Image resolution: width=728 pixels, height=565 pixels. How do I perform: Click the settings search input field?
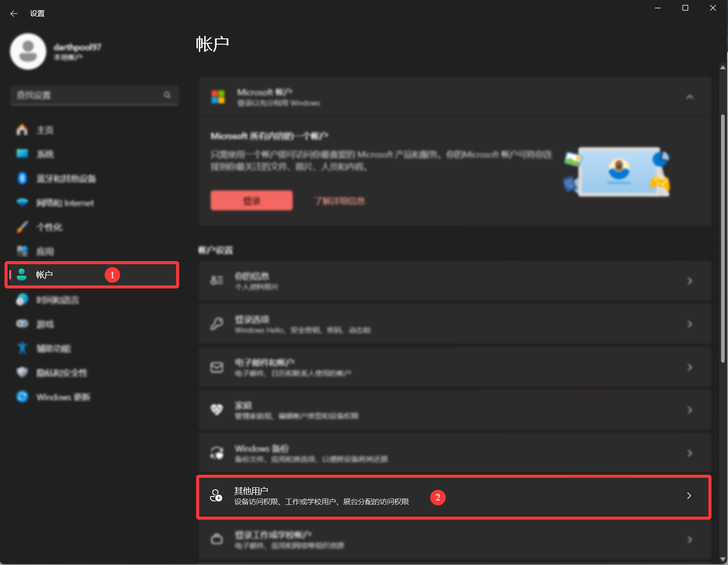pyautogui.click(x=87, y=95)
